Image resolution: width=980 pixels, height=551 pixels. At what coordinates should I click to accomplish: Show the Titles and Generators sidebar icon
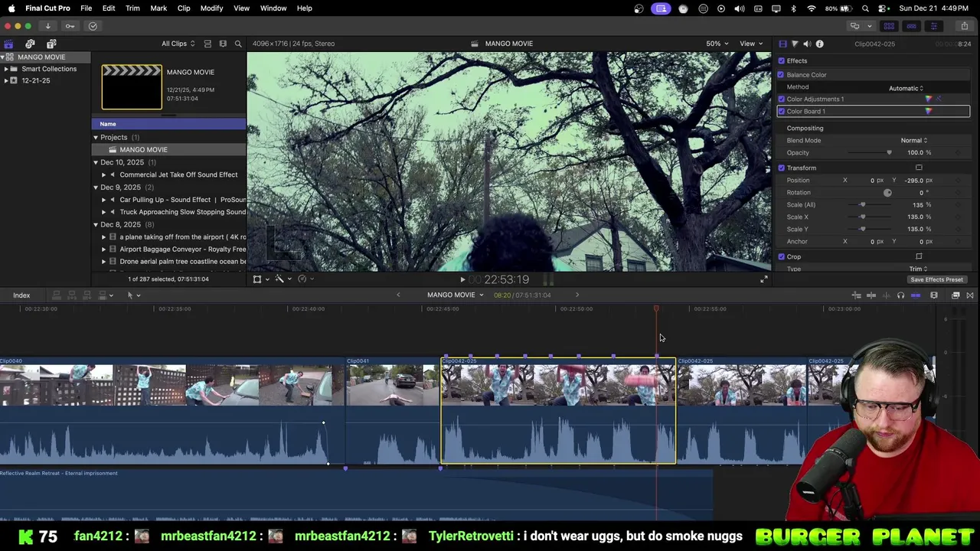(x=51, y=44)
